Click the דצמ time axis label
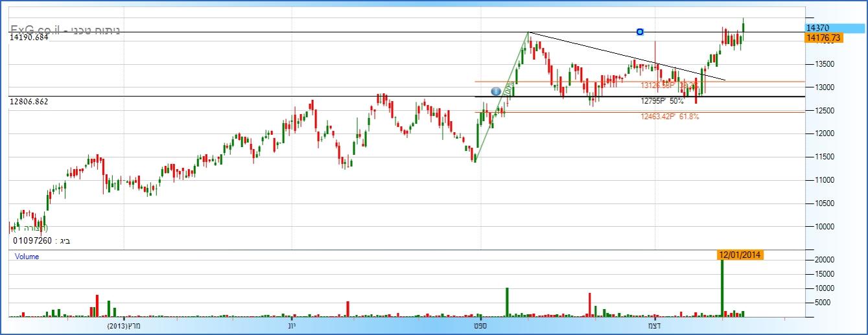The image size is (868, 335). (x=655, y=326)
